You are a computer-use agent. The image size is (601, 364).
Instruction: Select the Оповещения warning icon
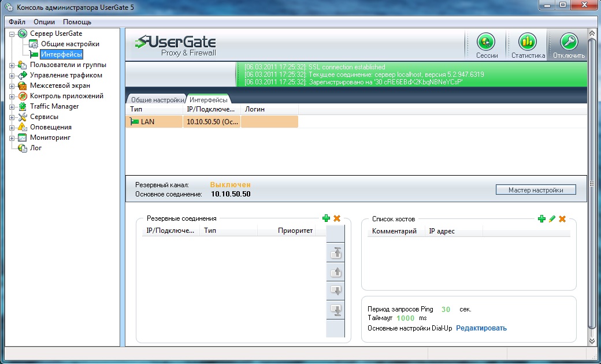pyautogui.click(x=23, y=127)
